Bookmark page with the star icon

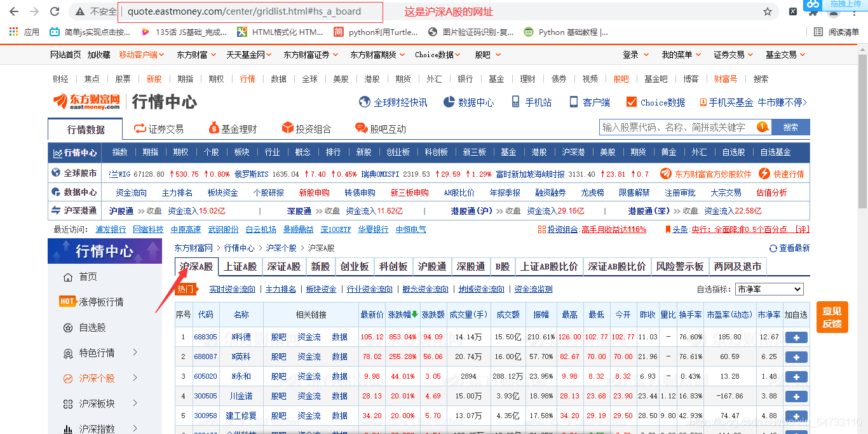(768, 11)
